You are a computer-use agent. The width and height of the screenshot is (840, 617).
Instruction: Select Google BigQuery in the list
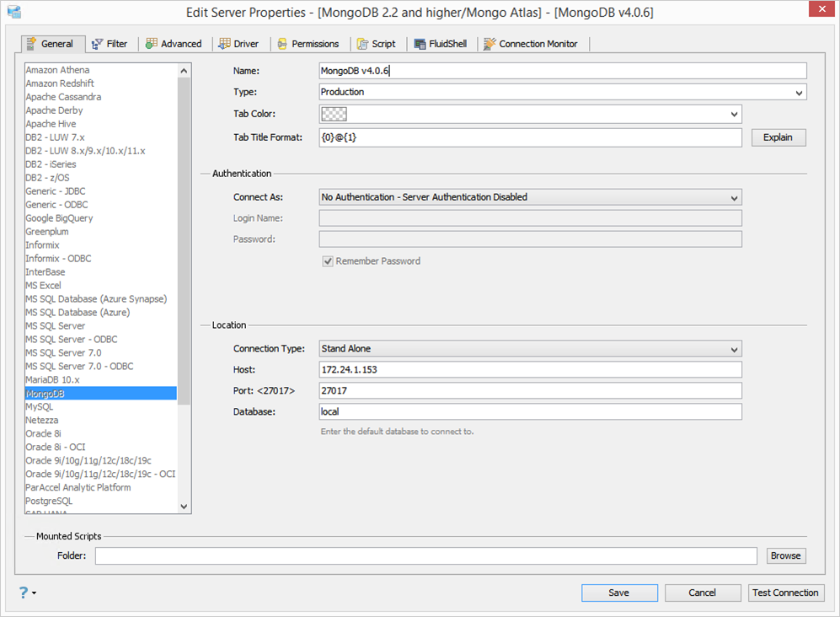click(101, 218)
